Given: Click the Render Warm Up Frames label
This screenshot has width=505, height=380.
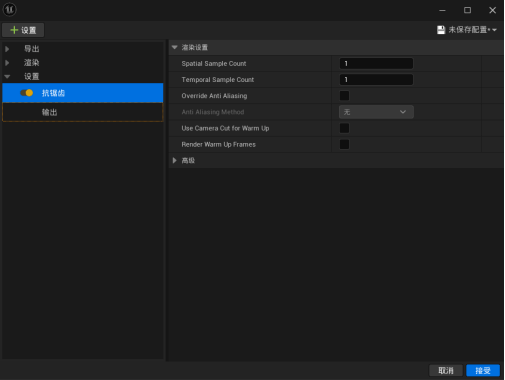Looking at the screenshot, I should tap(218, 144).
